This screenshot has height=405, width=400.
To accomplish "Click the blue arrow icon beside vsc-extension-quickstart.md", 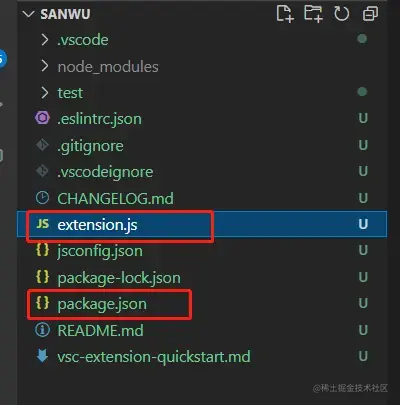I will [42, 356].
